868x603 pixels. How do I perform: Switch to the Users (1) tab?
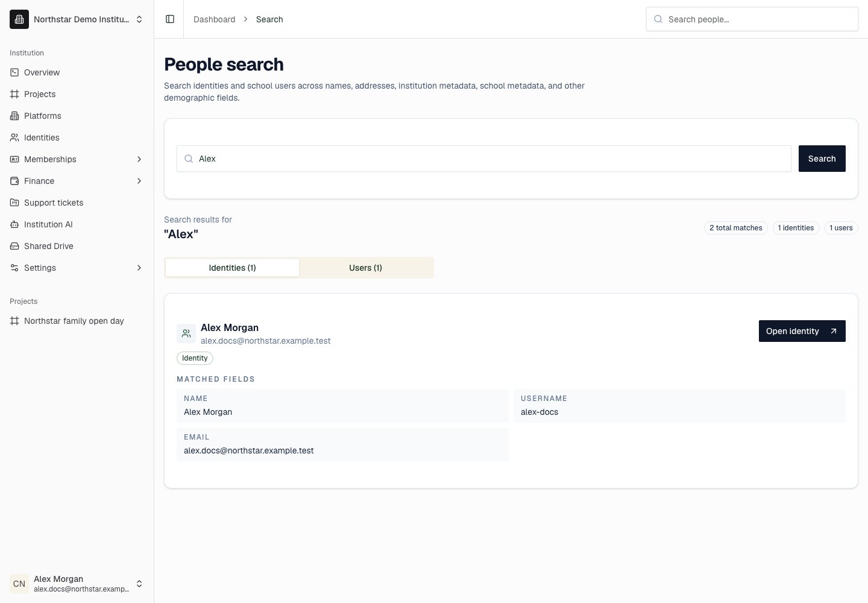click(x=365, y=268)
